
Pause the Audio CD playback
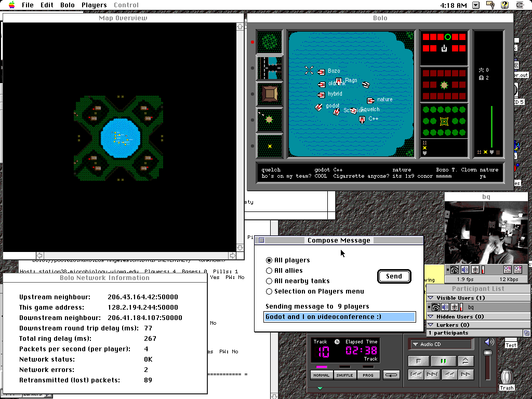pos(444,361)
